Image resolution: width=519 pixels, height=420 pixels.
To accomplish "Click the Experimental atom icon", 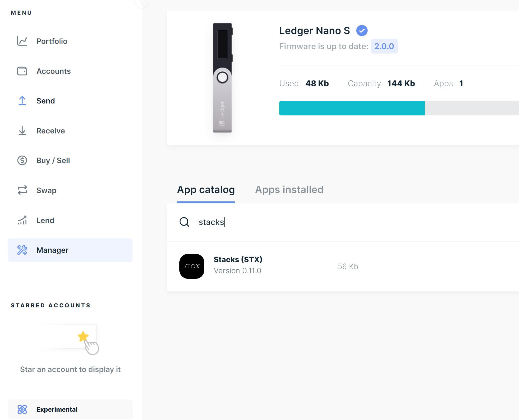I will click(22, 409).
